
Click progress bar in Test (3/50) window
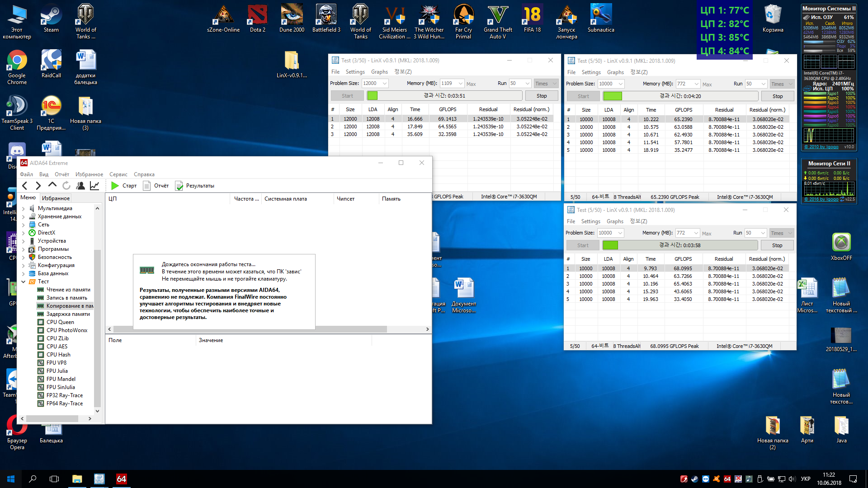[x=444, y=96]
